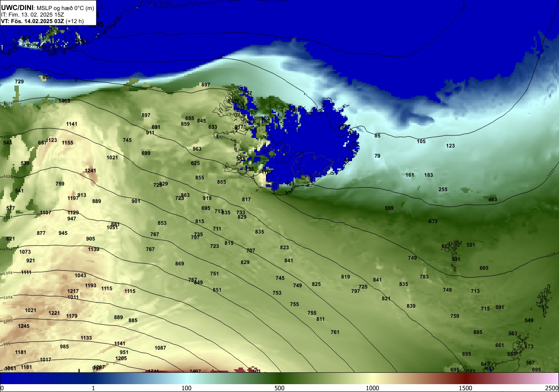The width and height of the screenshot is (559, 392).
Task: Click the value 673 on the map
Action: (529, 347)
